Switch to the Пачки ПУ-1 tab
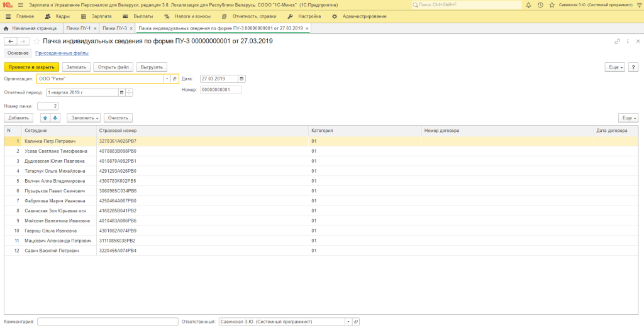The width and height of the screenshot is (644, 328). pyautogui.click(x=79, y=28)
